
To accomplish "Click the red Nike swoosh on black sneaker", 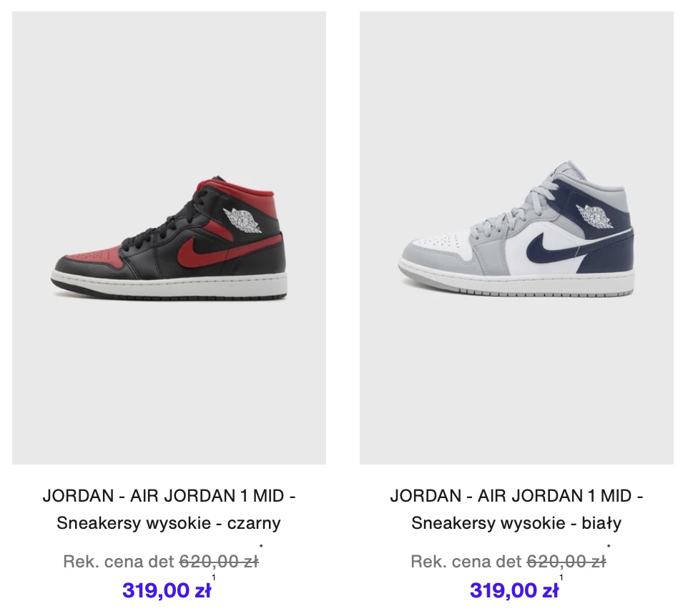I will [228, 252].
